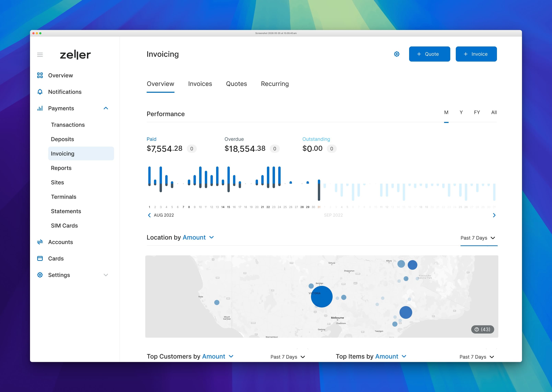
Task: Click the $18,554.38 overdue amount
Action: click(x=245, y=149)
